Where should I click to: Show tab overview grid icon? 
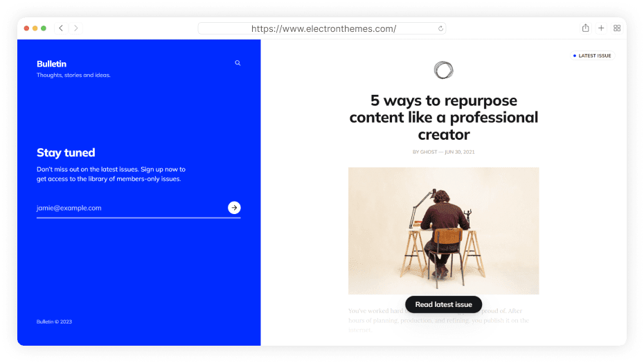[x=617, y=28]
